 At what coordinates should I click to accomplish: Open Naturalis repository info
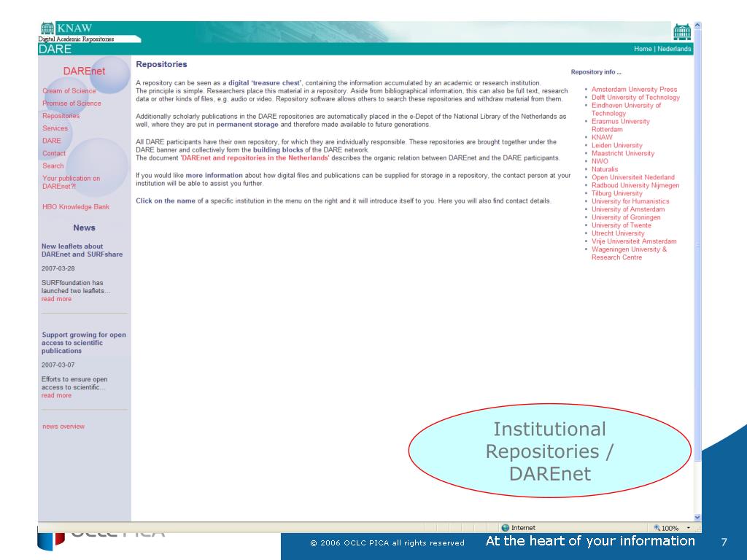(605, 169)
